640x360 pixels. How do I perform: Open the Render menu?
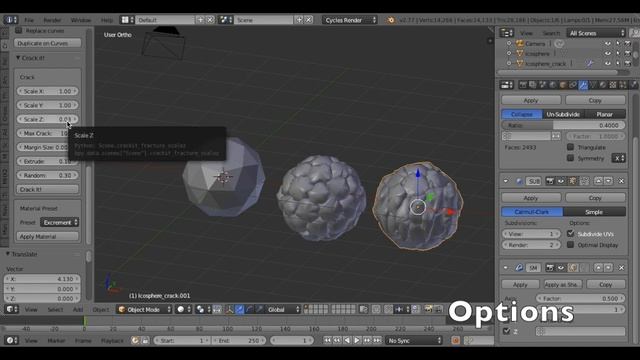tap(52, 20)
